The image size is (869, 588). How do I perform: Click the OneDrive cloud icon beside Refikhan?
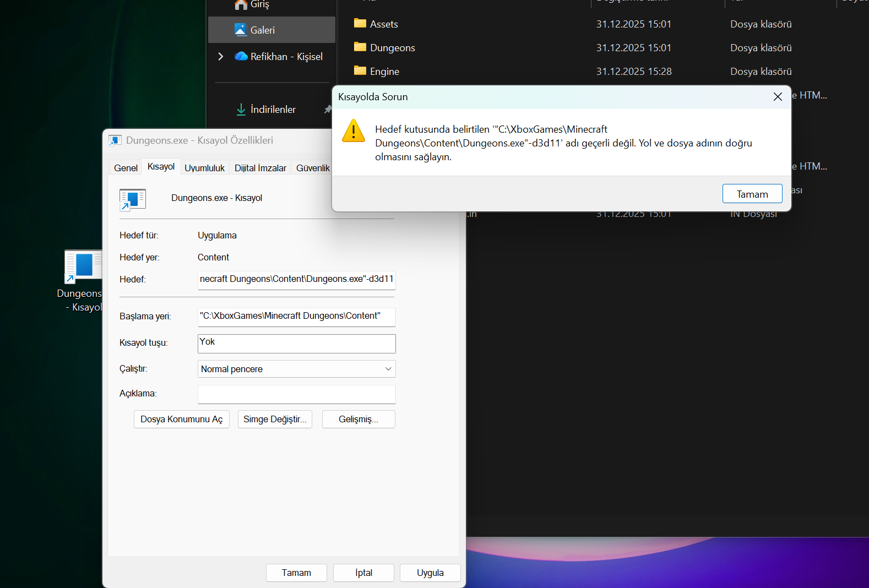pyautogui.click(x=241, y=56)
